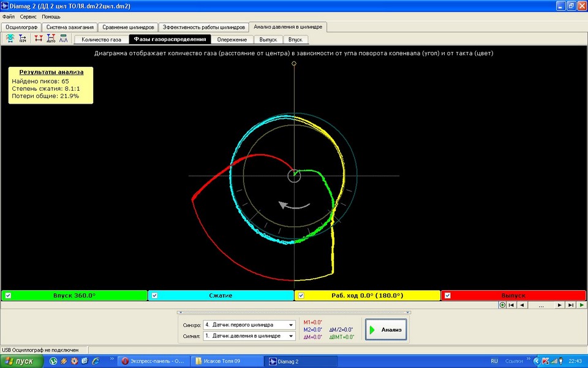588x368 pixels.
Task: Select the red two-marker measurement icon
Action: pos(38,38)
